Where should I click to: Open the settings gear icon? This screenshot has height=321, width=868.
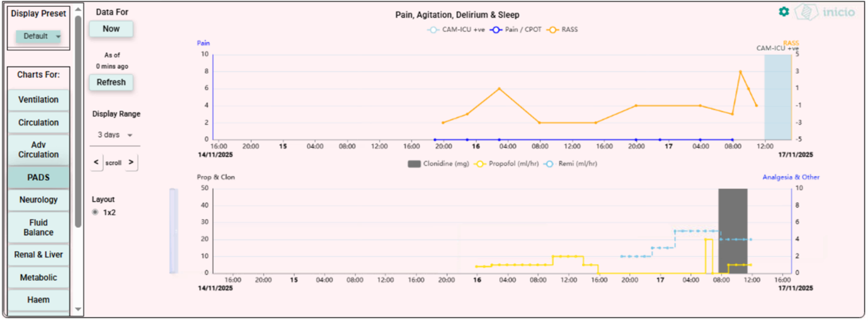click(784, 11)
